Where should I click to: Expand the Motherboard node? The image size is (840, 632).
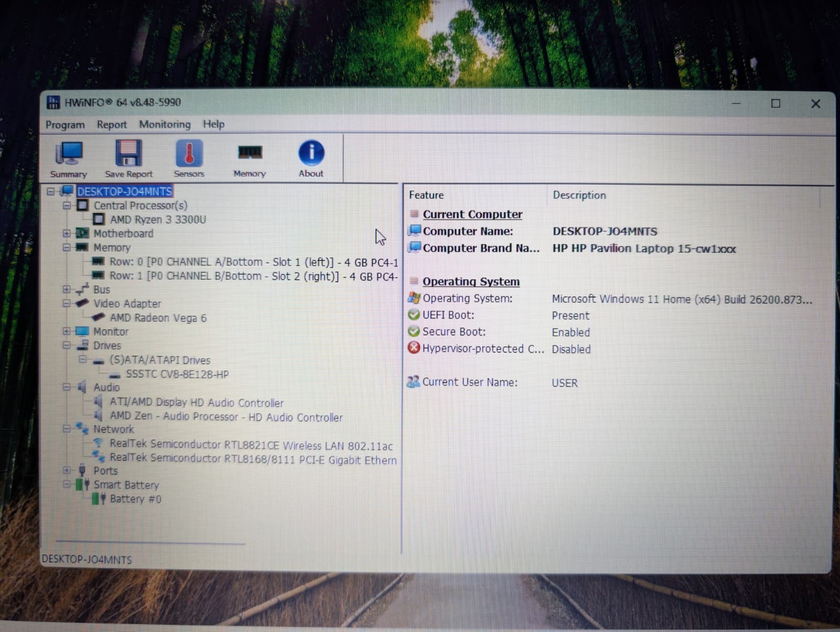67,233
